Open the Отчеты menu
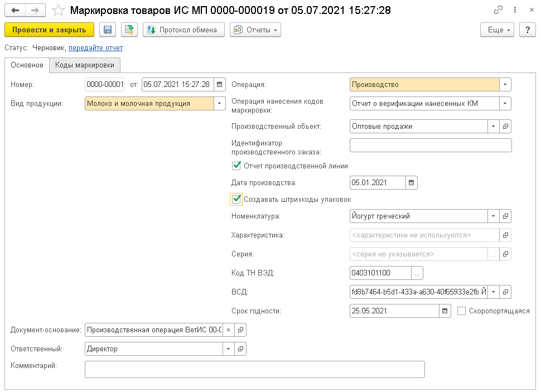This screenshot has height=392, width=541. pyautogui.click(x=255, y=30)
